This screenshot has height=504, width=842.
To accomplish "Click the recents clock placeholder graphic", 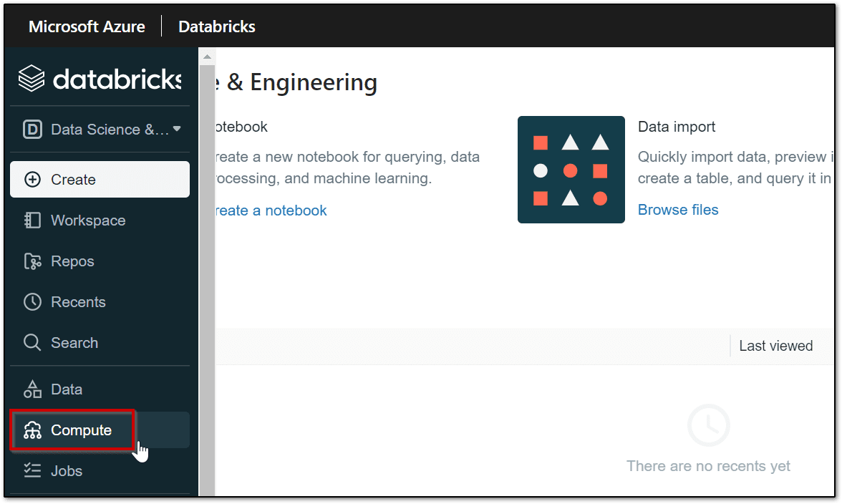I will click(x=707, y=425).
